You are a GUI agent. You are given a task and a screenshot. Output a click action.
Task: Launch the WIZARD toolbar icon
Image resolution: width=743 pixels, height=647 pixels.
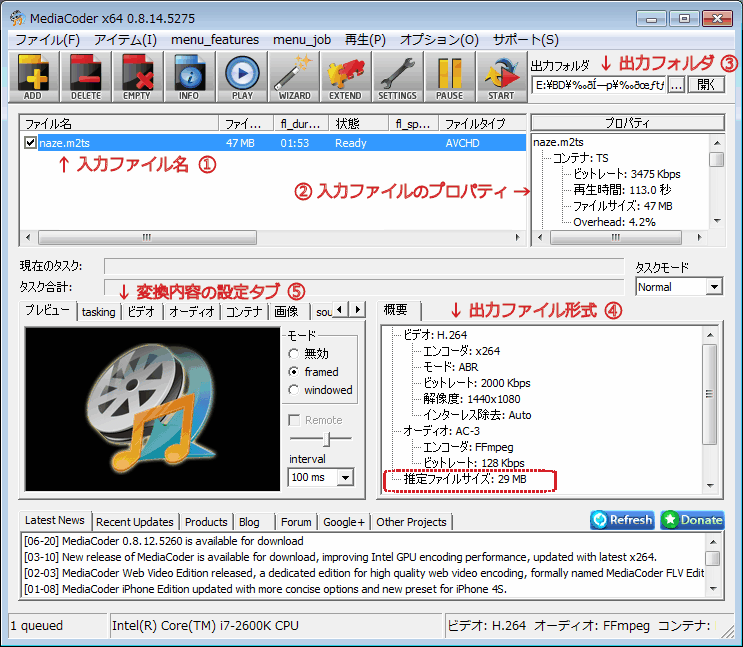(x=294, y=76)
